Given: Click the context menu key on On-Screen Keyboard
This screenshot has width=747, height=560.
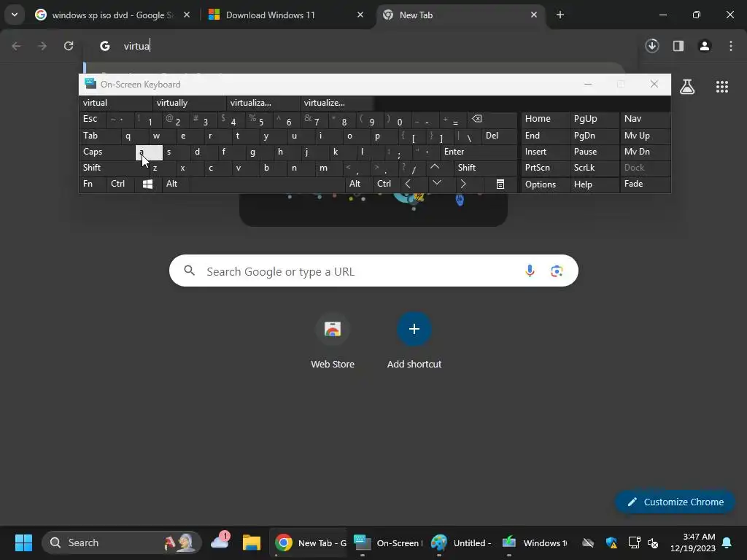Looking at the screenshot, I should click(500, 184).
